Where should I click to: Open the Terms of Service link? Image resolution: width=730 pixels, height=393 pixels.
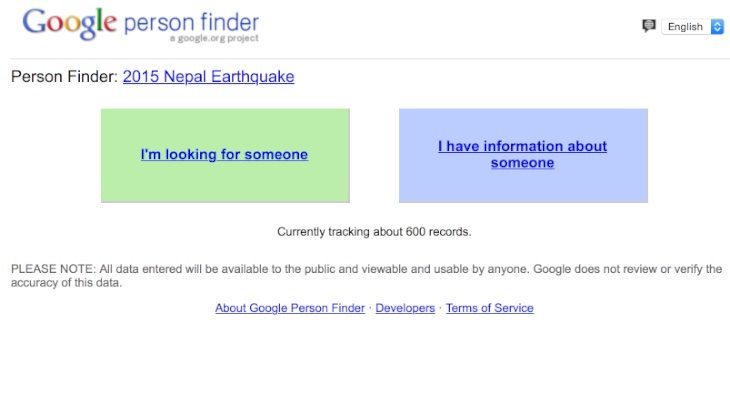489,308
